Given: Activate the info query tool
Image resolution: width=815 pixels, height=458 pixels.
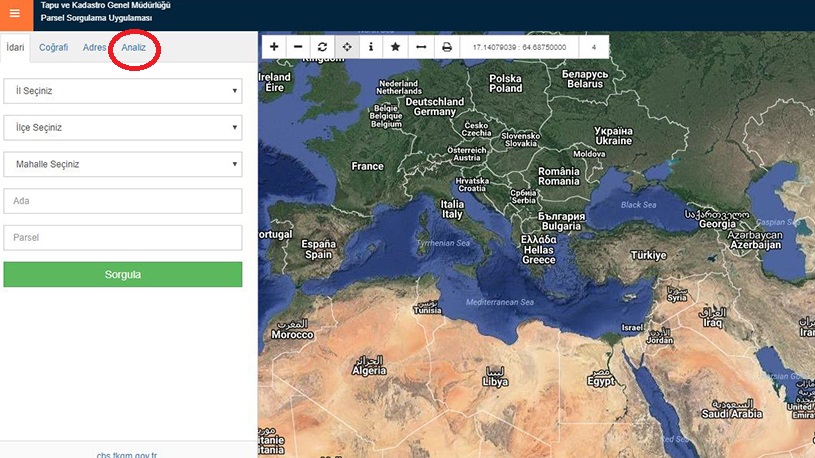Looking at the screenshot, I should (371, 47).
